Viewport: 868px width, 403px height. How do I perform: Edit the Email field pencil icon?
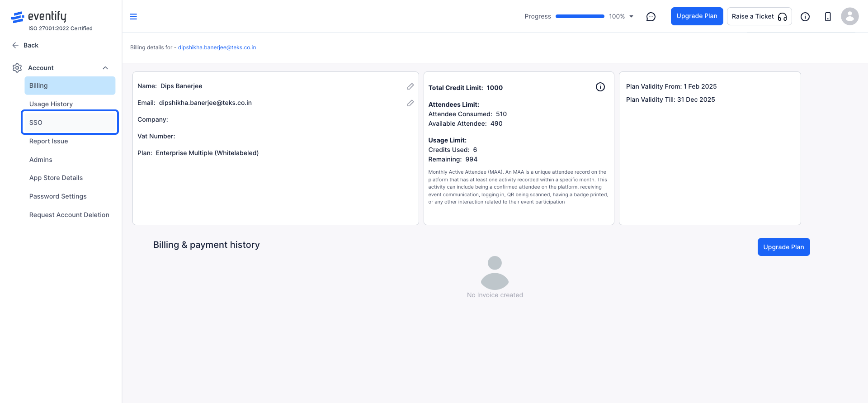(410, 103)
